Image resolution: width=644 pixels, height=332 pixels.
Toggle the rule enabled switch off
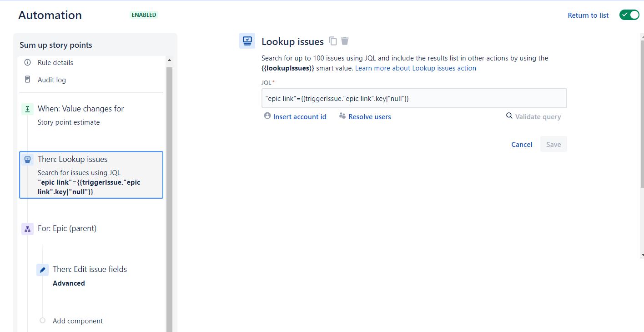point(629,15)
